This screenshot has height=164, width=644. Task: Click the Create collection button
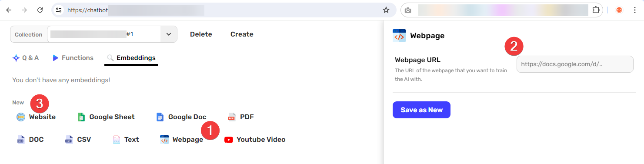(242, 34)
